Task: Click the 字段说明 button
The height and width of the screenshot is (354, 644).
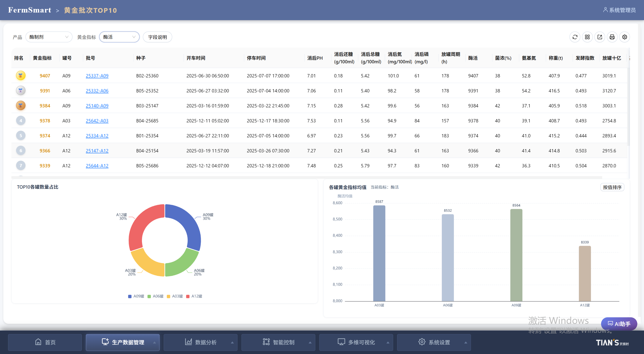Action: (157, 37)
